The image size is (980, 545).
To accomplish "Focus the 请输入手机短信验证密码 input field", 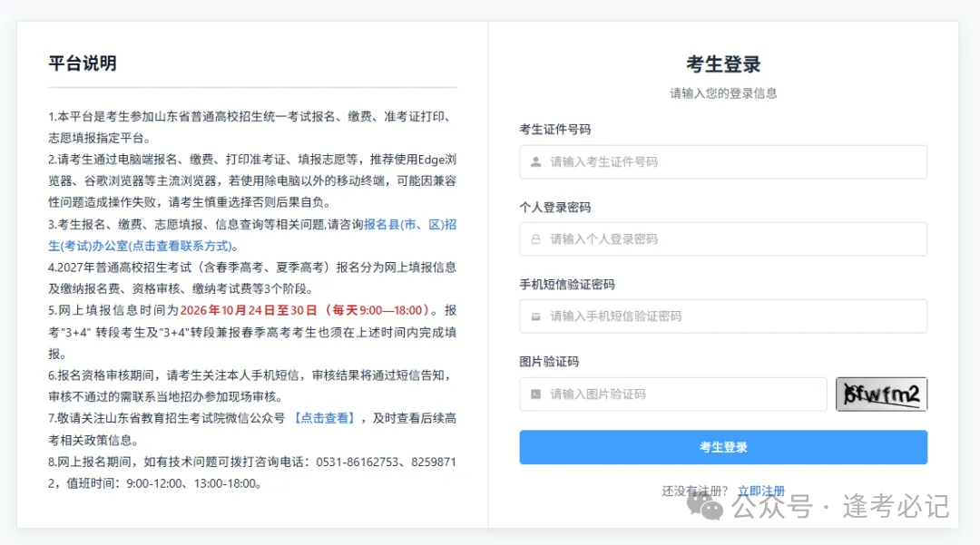I will tap(723, 316).
